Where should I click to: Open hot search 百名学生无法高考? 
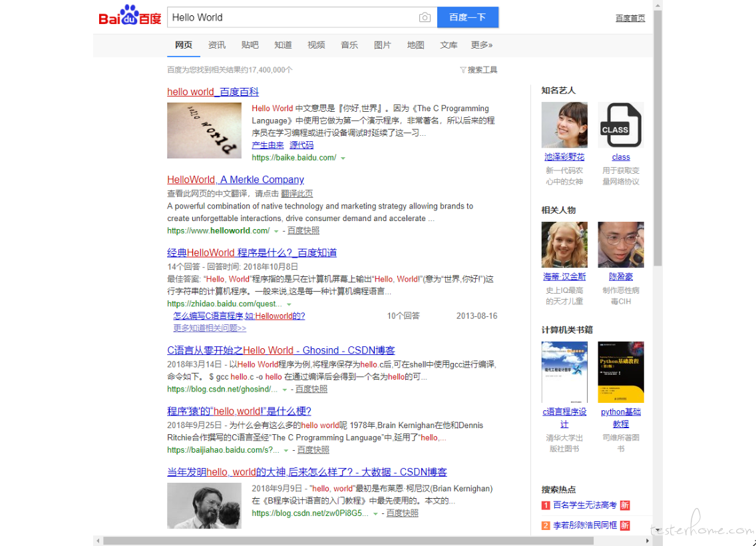point(585,505)
